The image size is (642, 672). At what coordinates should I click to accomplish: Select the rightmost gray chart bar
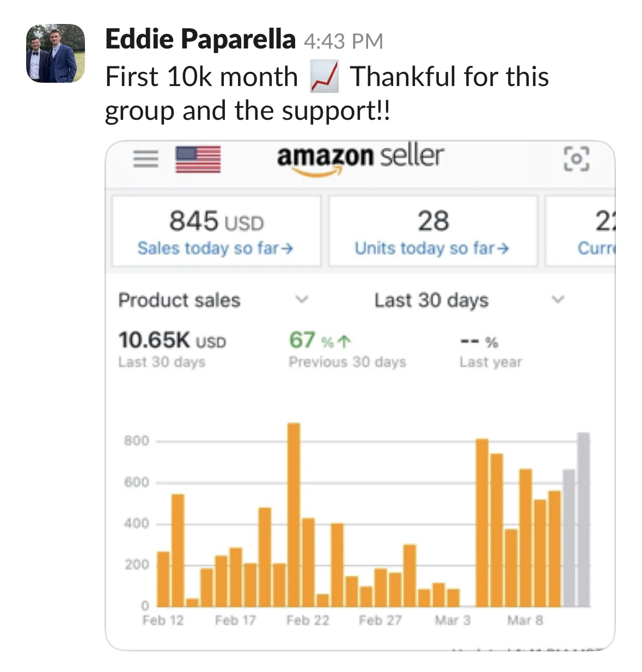pos(583,519)
